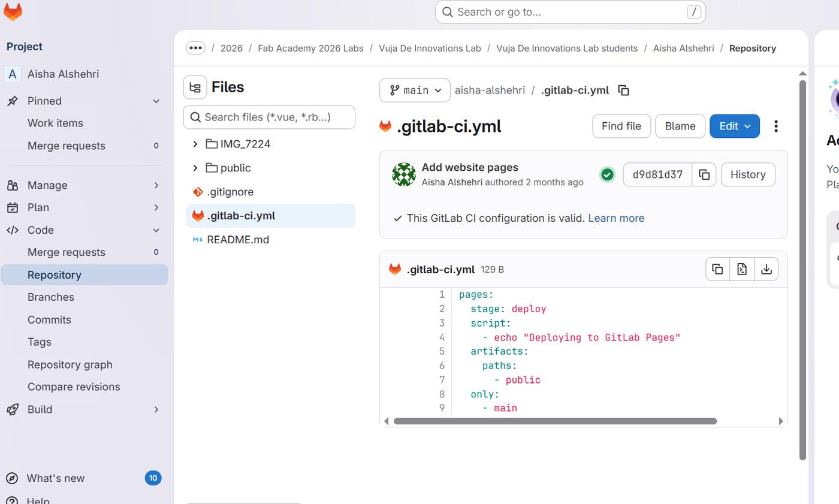Download the .gitlab-ci.yml file
839x504 pixels.
click(766, 269)
